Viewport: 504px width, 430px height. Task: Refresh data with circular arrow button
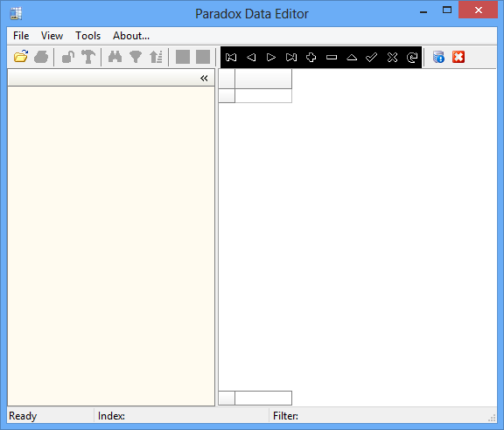tap(412, 58)
